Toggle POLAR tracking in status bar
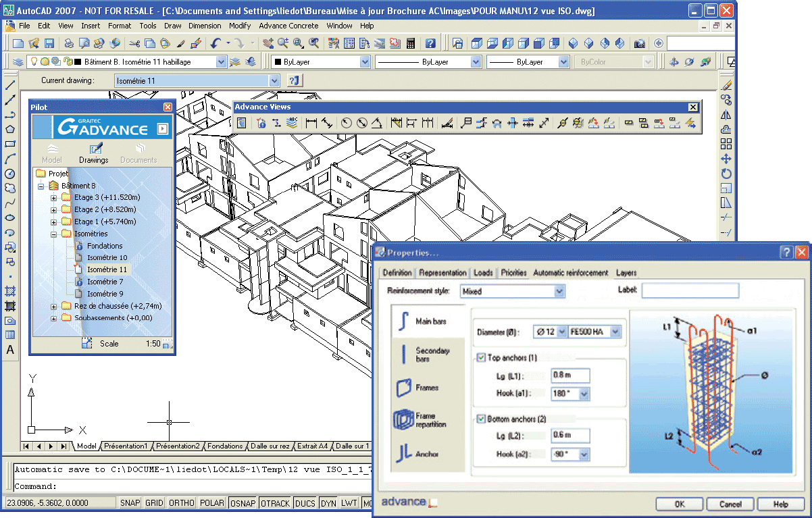The width and height of the screenshot is (812, 518). click(x=212, y=503)
